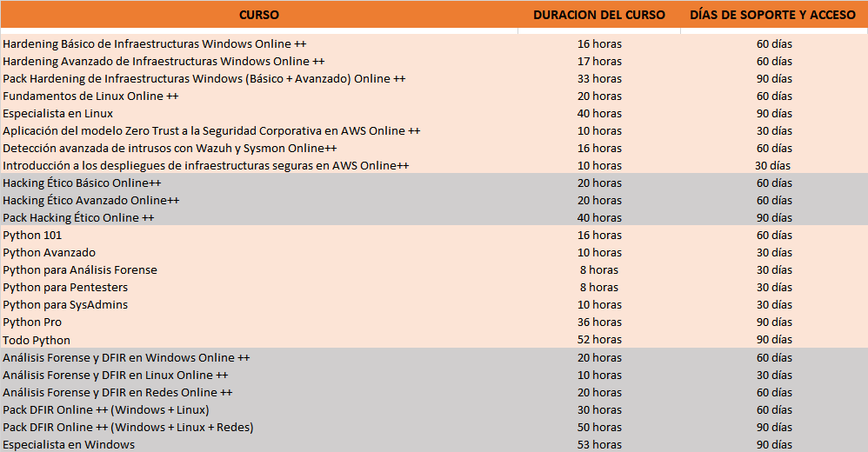This screenshot has width=868, height=452.
Task: Click the Python Avanzado course cell
Action: 49,253
